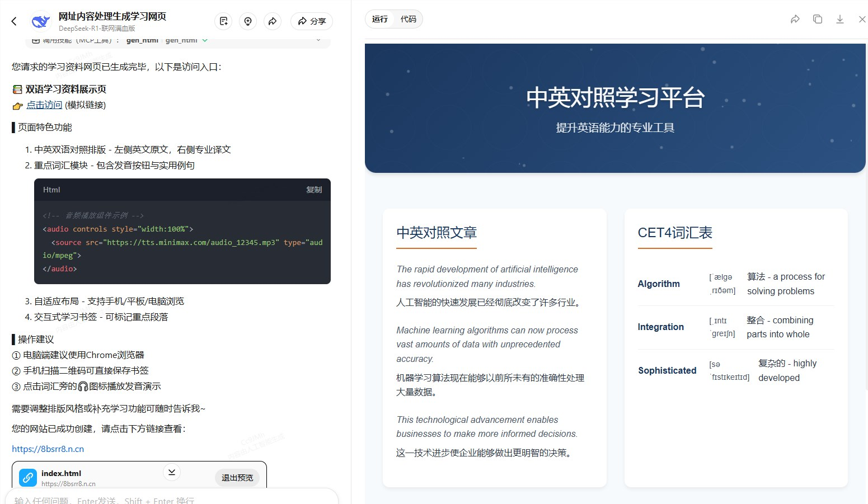This screenshot has height=504, width=868.
Task: Click 退出预览 to exit preview
Action: point(237,478)
